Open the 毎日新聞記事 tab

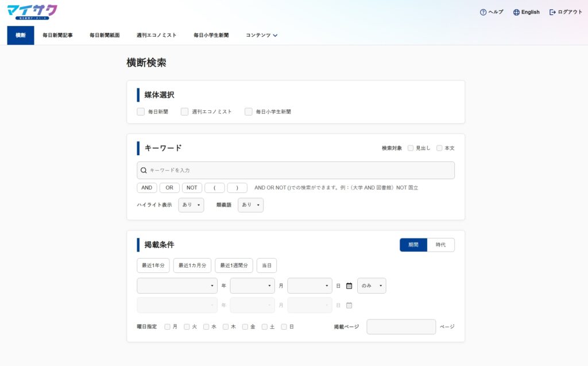58,35
